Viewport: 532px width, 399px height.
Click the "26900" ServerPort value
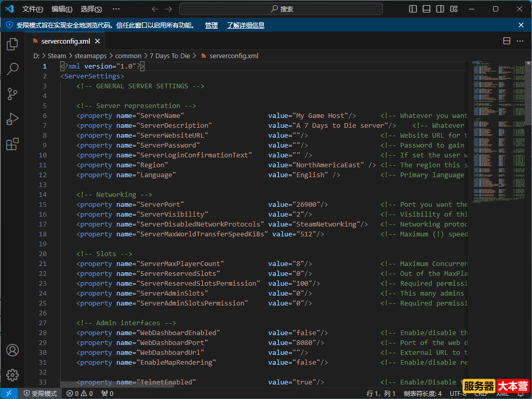point(306,205)
